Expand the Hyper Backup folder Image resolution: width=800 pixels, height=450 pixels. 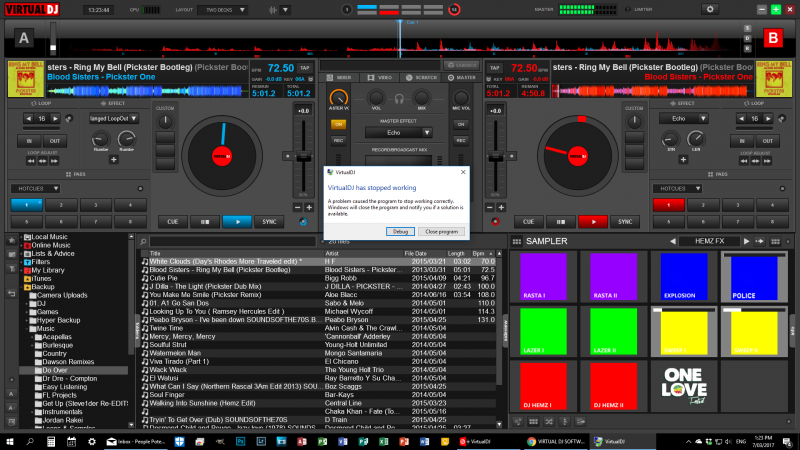tap(27, 320)
